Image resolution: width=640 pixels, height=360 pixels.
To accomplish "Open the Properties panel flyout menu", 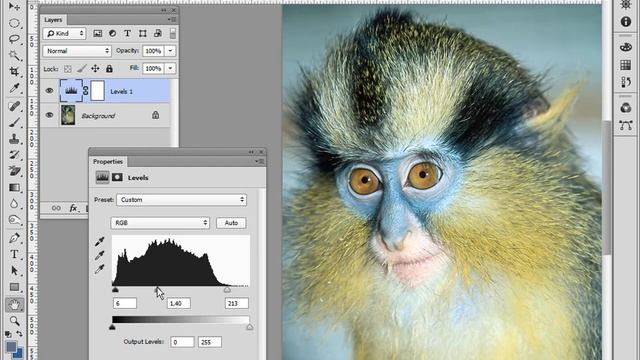I will (259, 161).
